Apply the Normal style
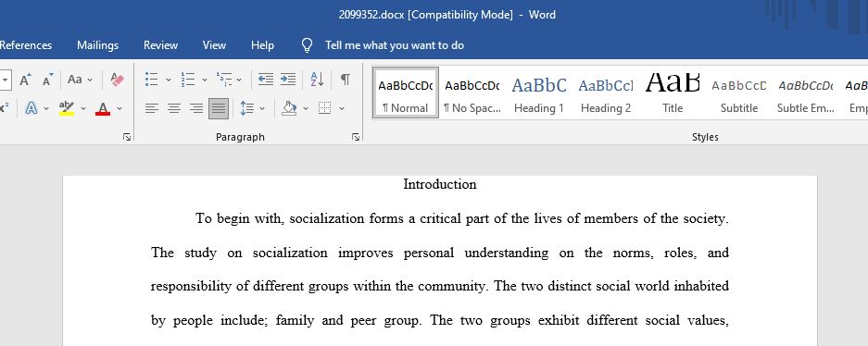 pyautogui.click(x=406, y=93)
